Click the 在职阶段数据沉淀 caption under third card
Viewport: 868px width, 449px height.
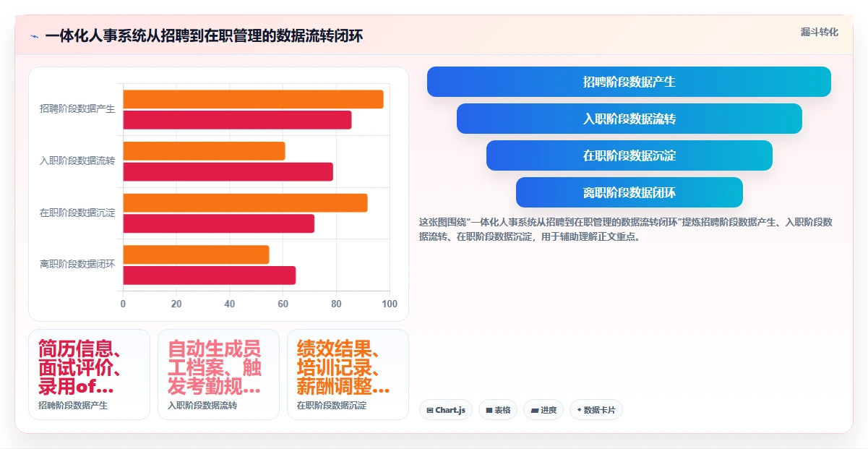point(332,406)
